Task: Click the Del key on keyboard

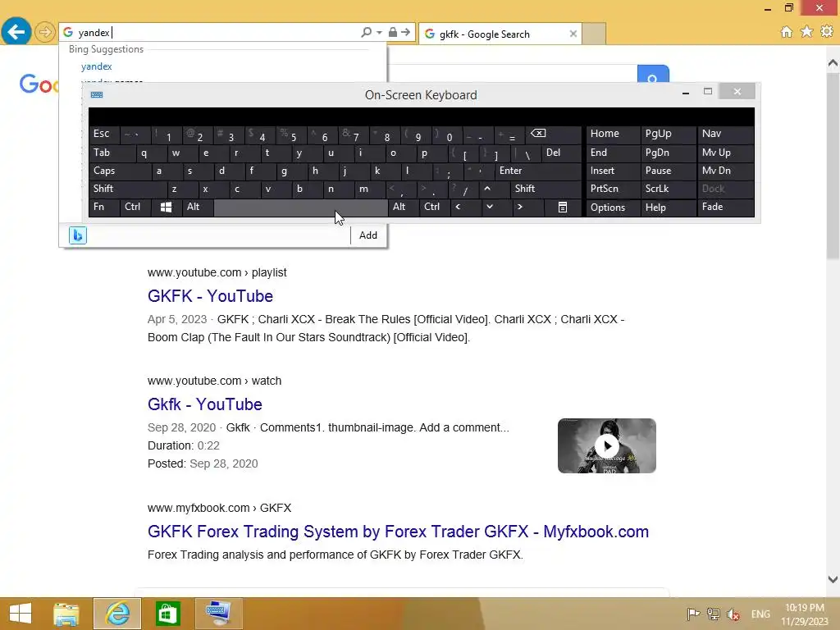Action: pos(561,153)
